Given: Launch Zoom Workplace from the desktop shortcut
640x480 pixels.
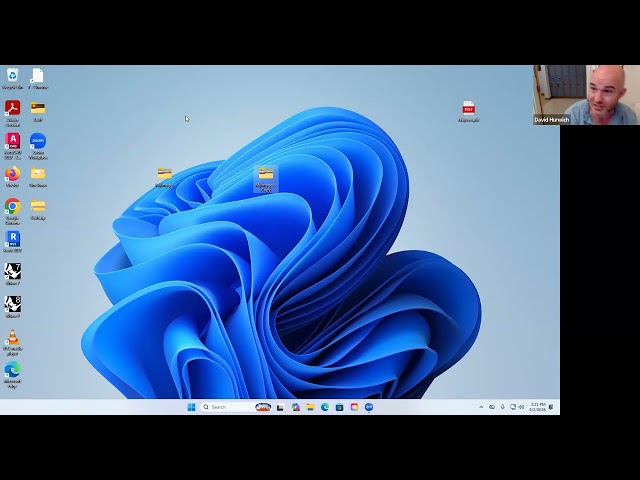Looking at the screenshot, I should (38, 146).
